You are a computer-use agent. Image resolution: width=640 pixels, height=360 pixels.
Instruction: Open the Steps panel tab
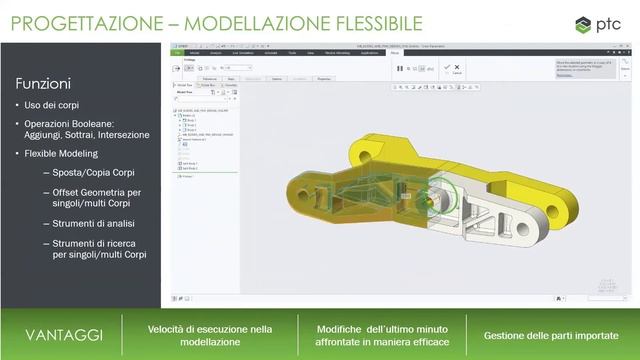point(231,79)
